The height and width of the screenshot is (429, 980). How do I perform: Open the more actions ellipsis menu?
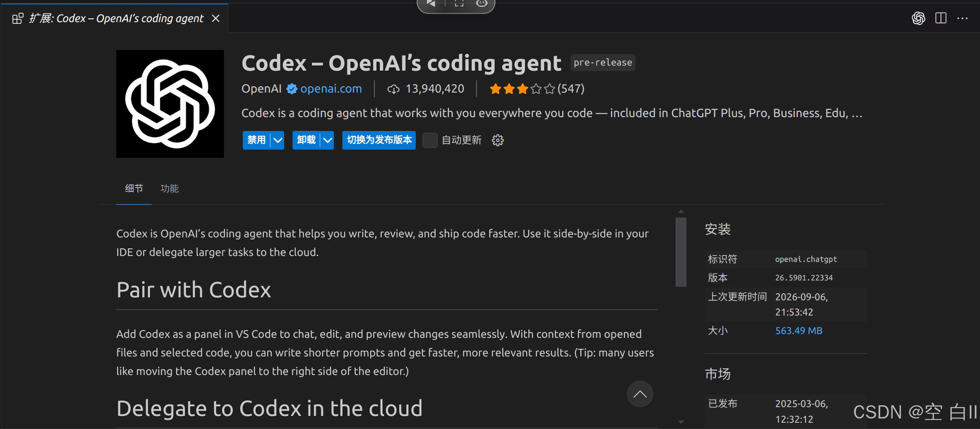click(x=963, y=18)
